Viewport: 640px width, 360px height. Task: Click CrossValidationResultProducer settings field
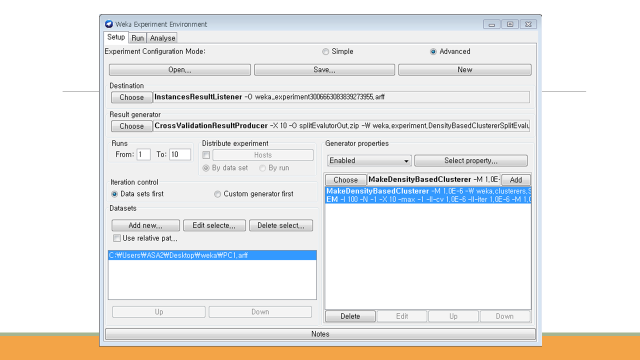coord(341,126)
